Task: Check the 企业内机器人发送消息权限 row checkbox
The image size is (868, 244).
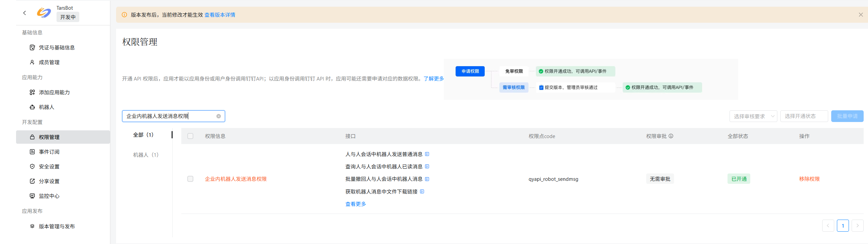Action: point(190,179)
